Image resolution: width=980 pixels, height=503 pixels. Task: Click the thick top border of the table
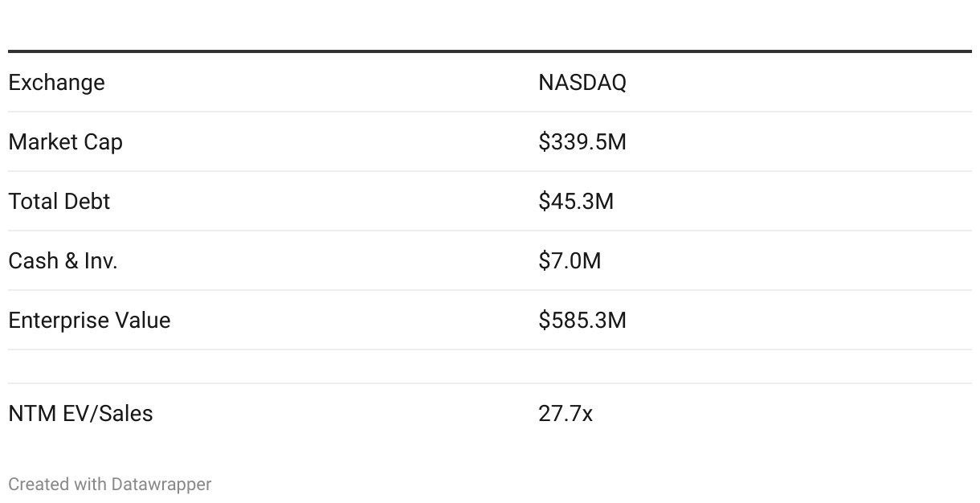490,51
